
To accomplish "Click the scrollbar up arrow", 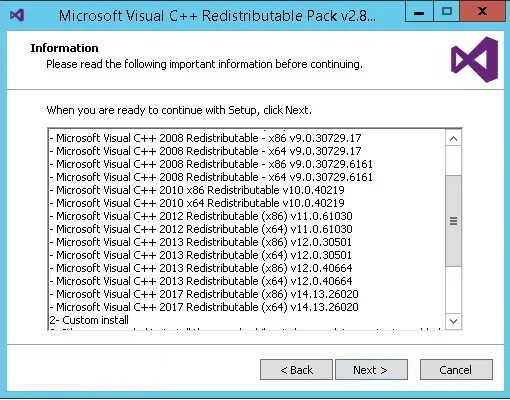I will coord(453,139).
